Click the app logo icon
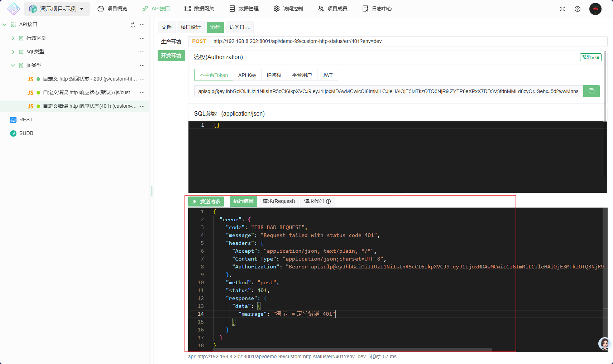The height and width of the screenshot is (364, 613). pyautogui.click(x=13, y=9)
